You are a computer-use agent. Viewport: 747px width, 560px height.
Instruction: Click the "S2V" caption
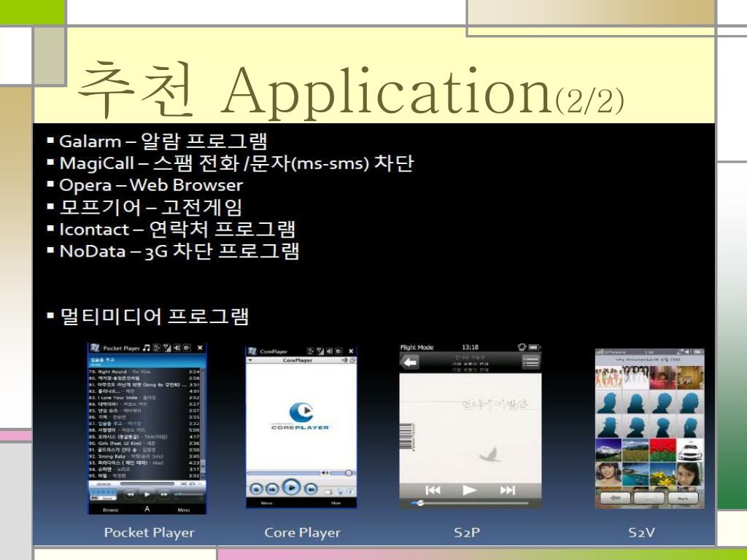point(640,532)
